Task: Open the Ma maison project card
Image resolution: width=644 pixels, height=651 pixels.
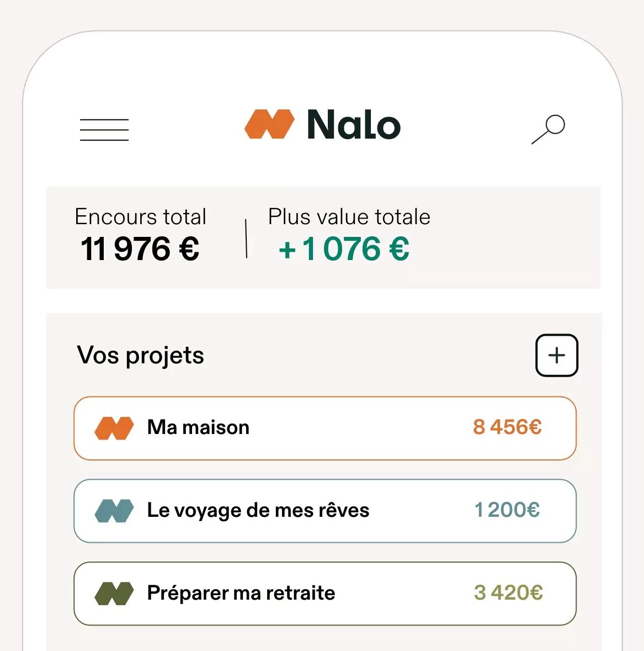Action: 325,428
